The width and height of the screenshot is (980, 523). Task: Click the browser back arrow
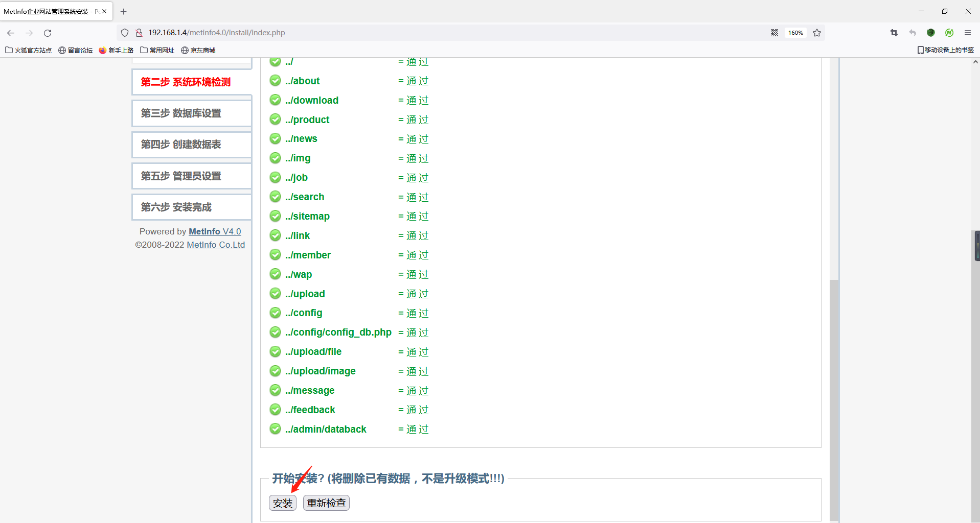pyautogui.click(x=11, y=33)
